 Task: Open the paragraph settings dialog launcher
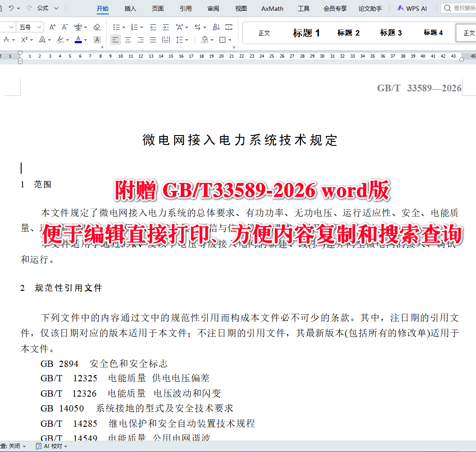[234, 47]
